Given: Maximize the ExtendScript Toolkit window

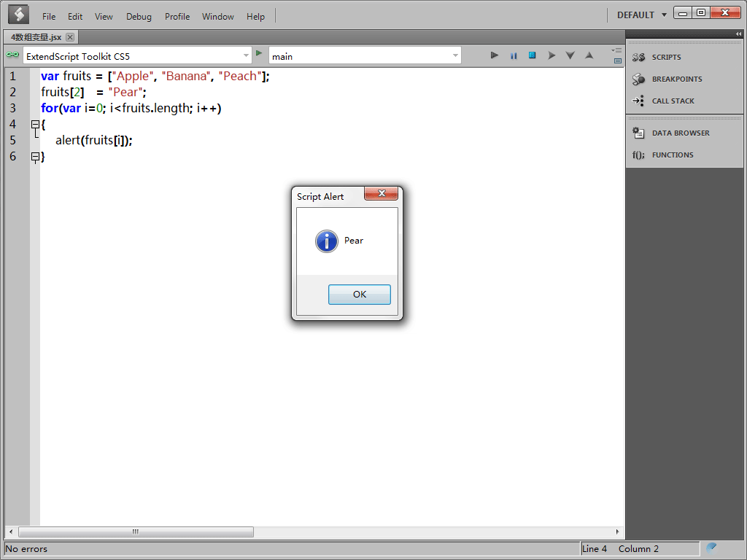Looking at the screenshot, I should [x=701, y=13].
